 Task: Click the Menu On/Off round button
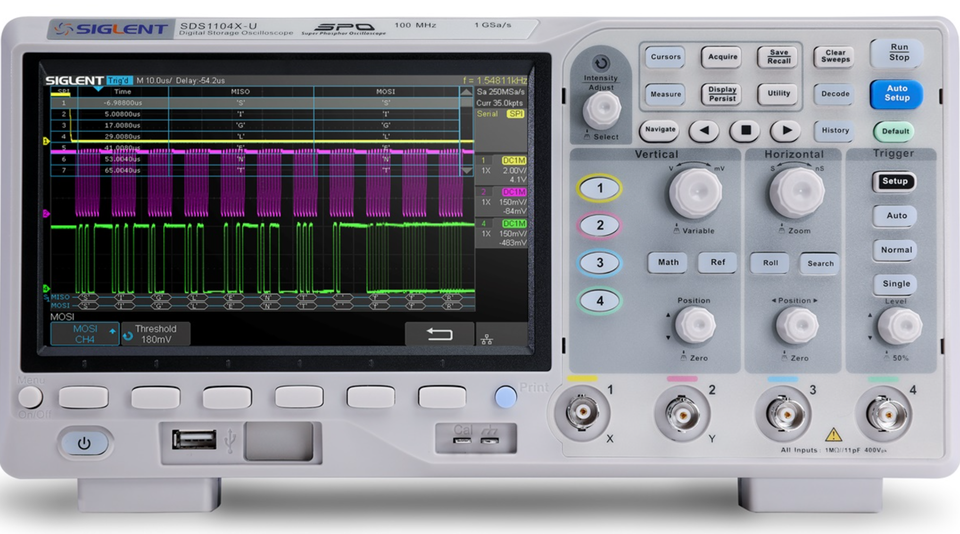pyautogui.click(x=31, y=397)
